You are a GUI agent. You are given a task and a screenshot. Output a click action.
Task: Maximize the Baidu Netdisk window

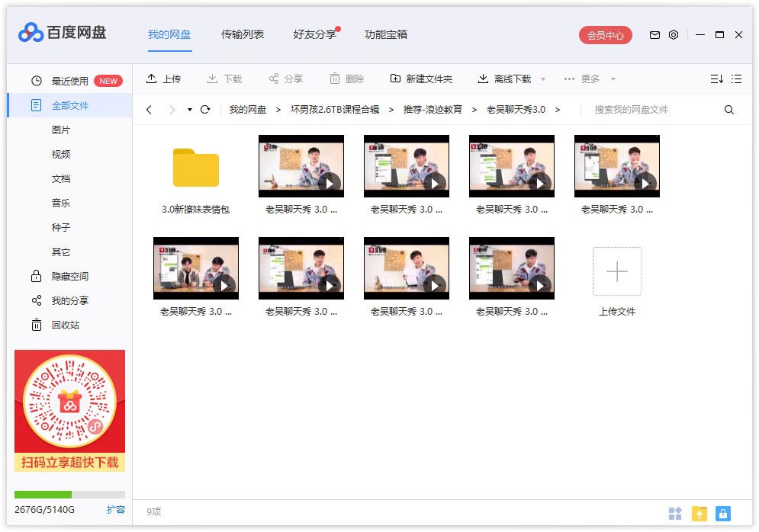pos(719,35)
